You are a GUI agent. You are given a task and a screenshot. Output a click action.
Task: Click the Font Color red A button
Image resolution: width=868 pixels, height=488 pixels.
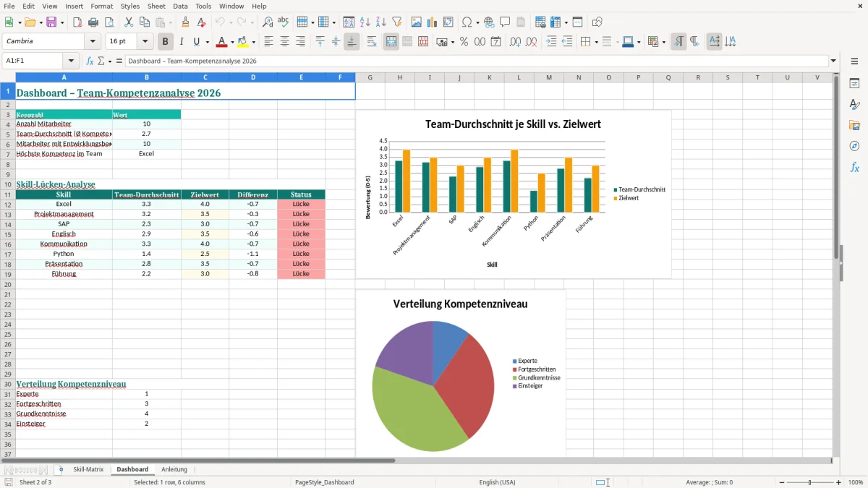pyautogui.click(x=222, y=42)
